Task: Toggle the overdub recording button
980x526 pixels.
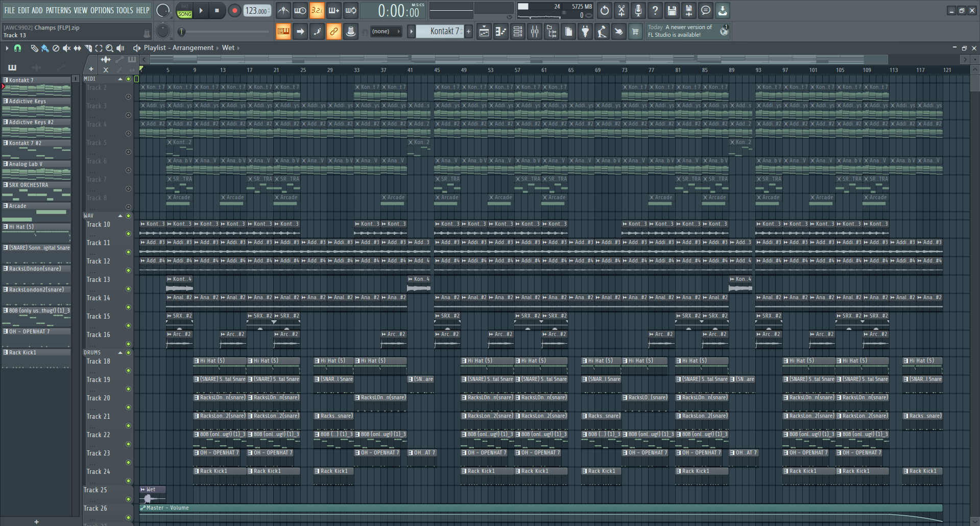Action: click(333, 10)
